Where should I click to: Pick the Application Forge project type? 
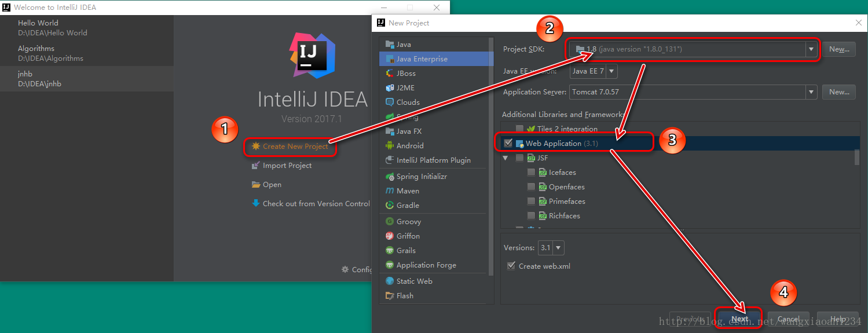(436, 265)
